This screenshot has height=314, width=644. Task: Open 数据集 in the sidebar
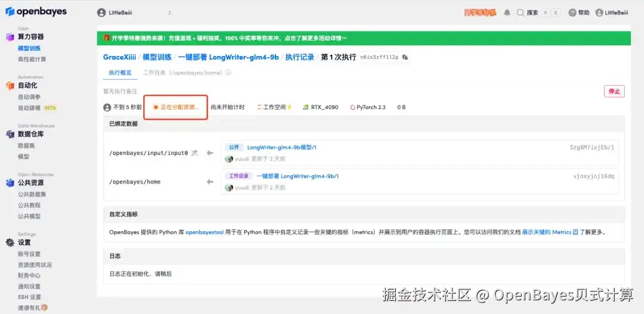26,145
